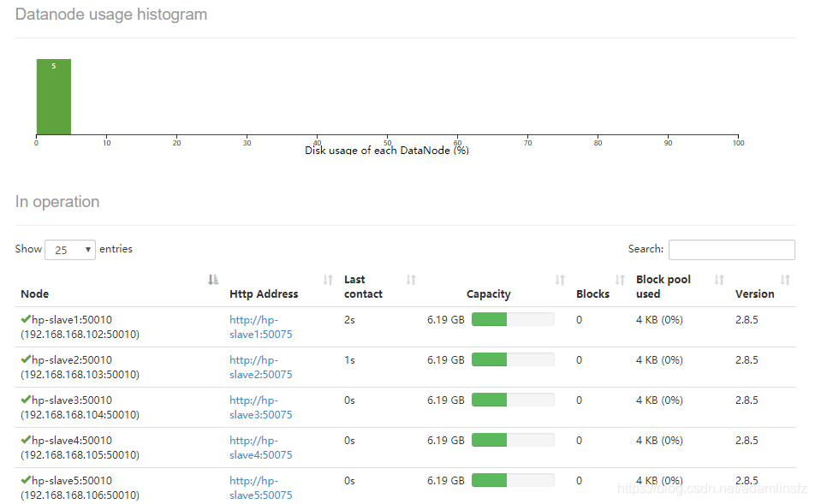Screen dimensions: 815x504
Task: Sort by the Block pool used header
Action: (663, 287)
